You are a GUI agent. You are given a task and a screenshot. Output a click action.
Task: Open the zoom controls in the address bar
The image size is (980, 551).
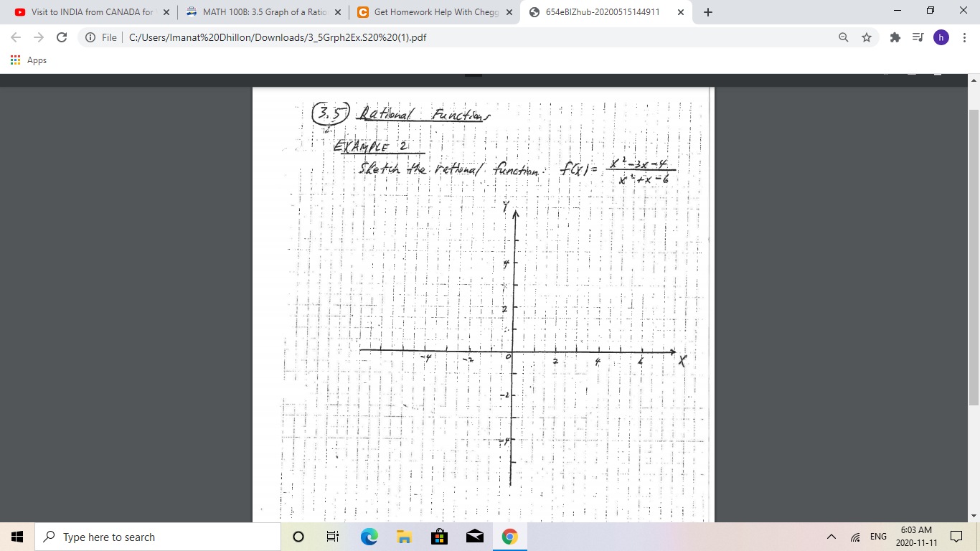pyautogui.click(x=842, y=37)
